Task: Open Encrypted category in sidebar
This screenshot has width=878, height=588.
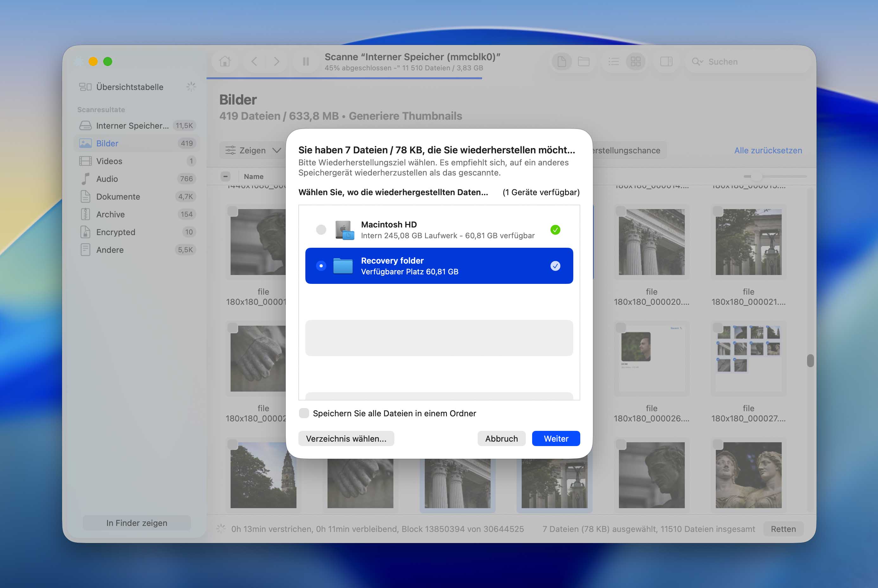Action: (x=137, y=232)
